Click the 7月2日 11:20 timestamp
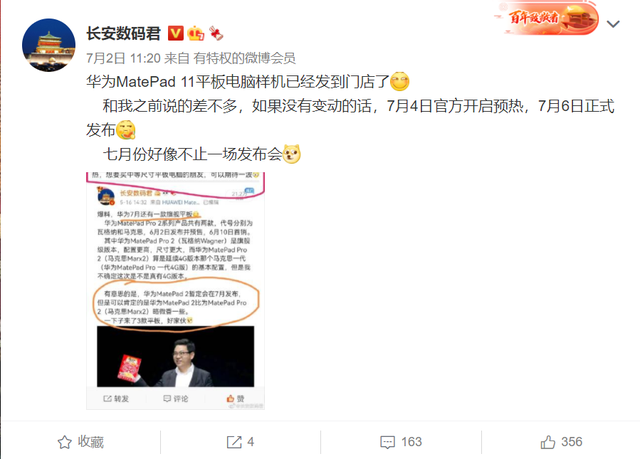Image resolution: width=640 pixels, height=459 pixels. click(123, 58)
